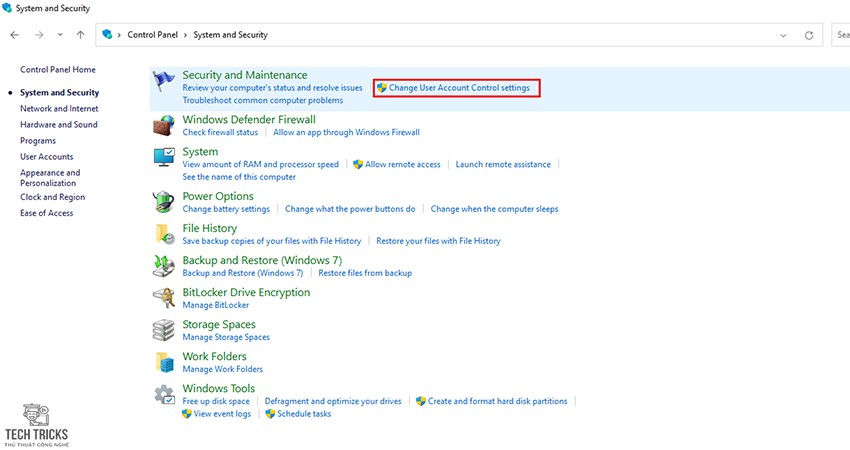Open User Accounts category in sidebar
Screen dimensions: 850x450
pyautogui.click(x=47, y=156)
